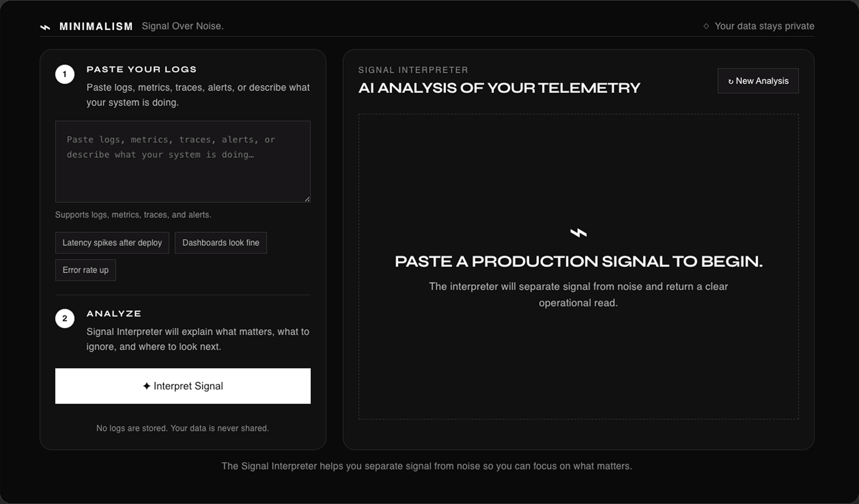Viewport: 859px width, 504px height.
Task: Click 'No logs are stored' privacy note
Action: click(x=183, y=428)
